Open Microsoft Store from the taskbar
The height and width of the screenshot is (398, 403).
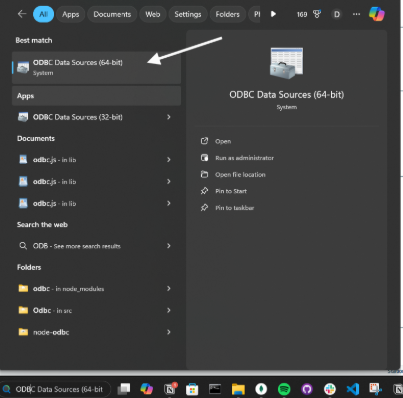[x=192, y=389]
